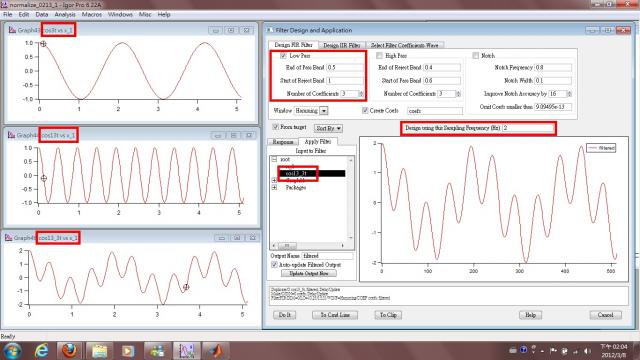The width and height of the screenshot is (640, 360).
Task: Switch to the Design IIR Filter tab
Action: pos(341,45)
